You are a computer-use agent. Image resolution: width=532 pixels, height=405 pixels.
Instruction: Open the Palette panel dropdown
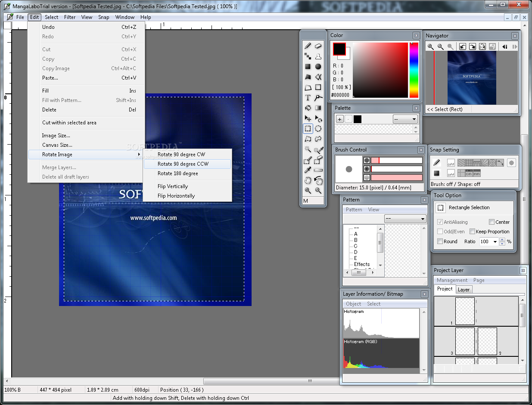[x=405, y=119]
